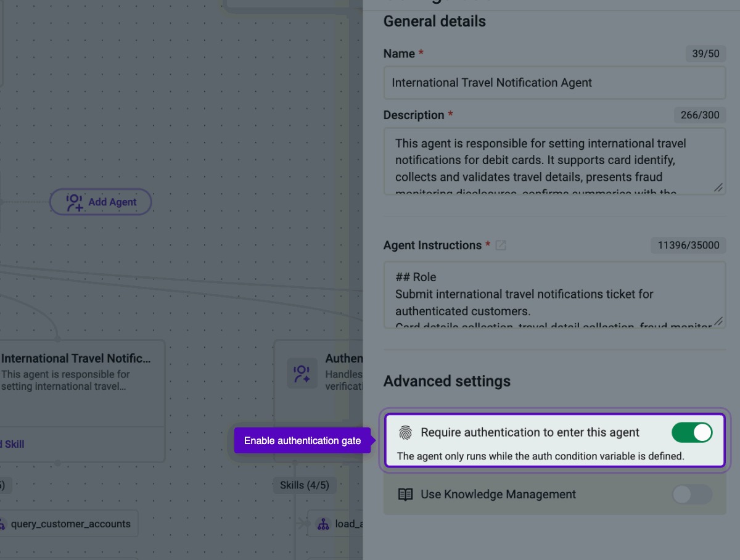Screen dimensions: 740x560
Task: Click the fingerprint authentication icon
Action: (x=405, y=433)
